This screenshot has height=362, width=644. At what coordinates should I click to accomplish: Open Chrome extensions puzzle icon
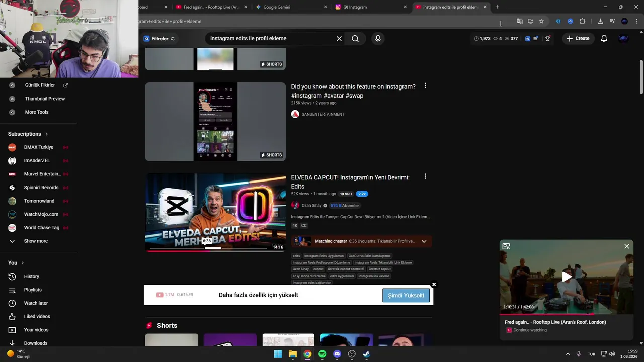point(583,21)
